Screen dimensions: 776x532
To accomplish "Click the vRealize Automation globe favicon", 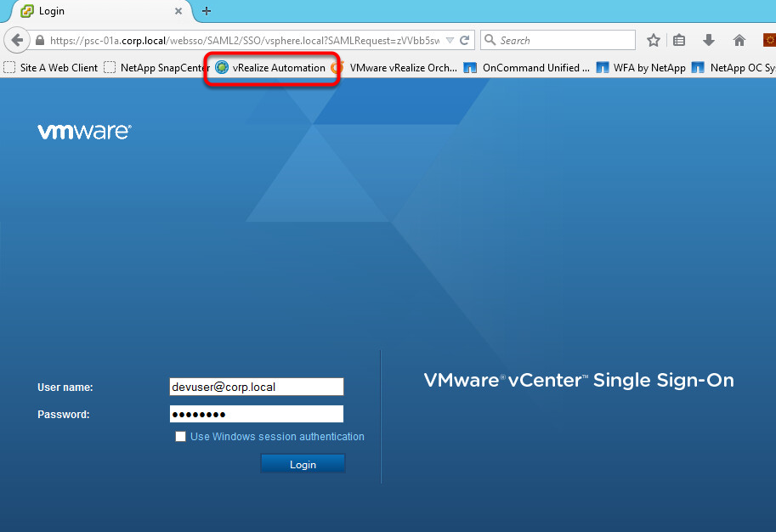I will pos(222,68).
